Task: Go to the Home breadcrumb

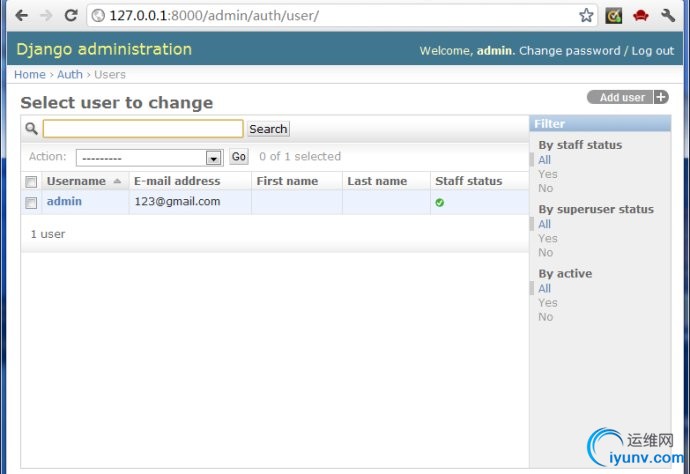Action: coord(29,74)
